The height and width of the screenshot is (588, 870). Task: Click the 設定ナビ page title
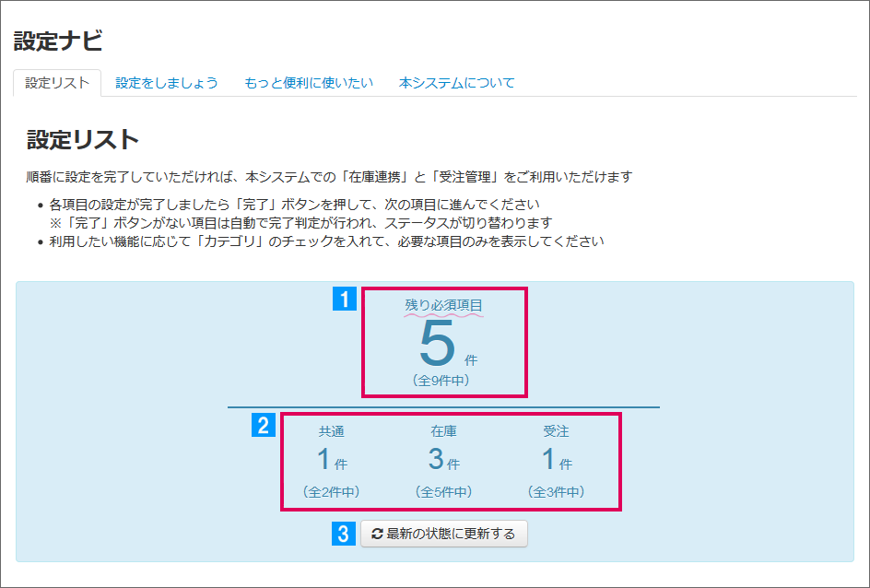pyautogui.click(x=58, y=41)
